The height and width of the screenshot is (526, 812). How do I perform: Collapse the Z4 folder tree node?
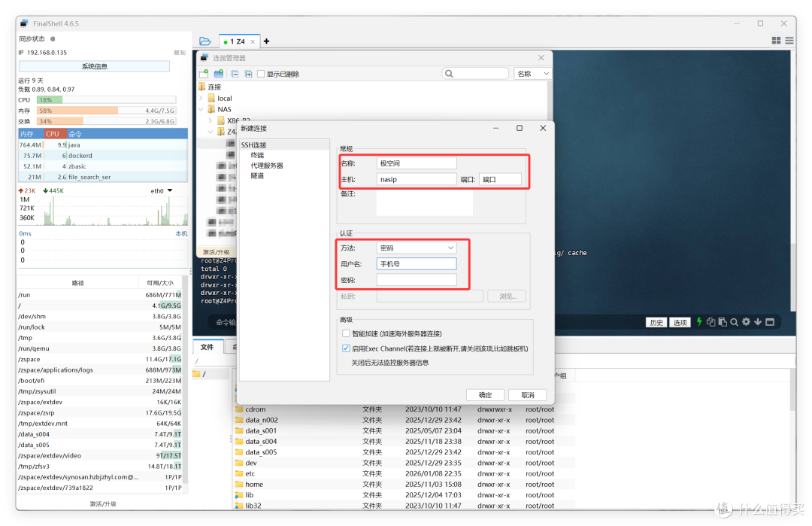(211, 132)
